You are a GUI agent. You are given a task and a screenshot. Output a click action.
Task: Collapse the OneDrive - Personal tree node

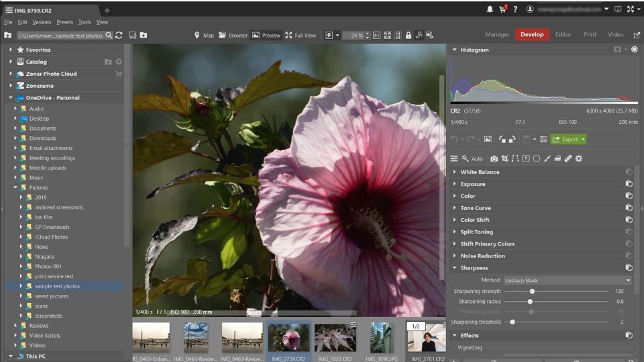coord(11,98)
